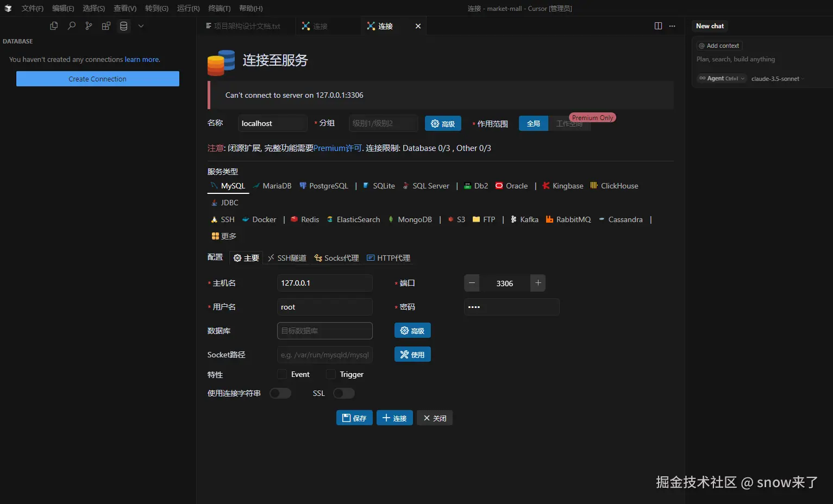Choose MariaDB service type
Screen dimensions: 833x504
(x=272, y=186)
